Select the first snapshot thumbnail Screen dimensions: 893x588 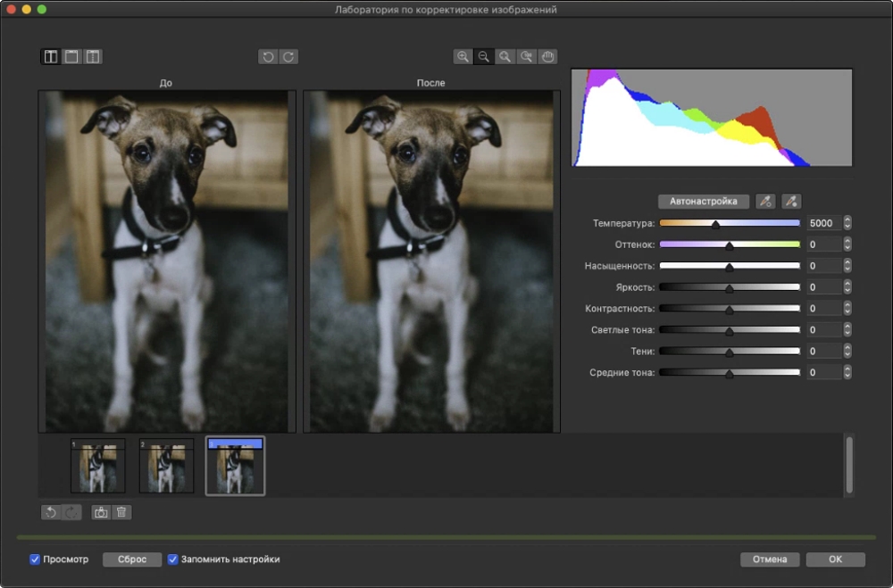(98, 466)
